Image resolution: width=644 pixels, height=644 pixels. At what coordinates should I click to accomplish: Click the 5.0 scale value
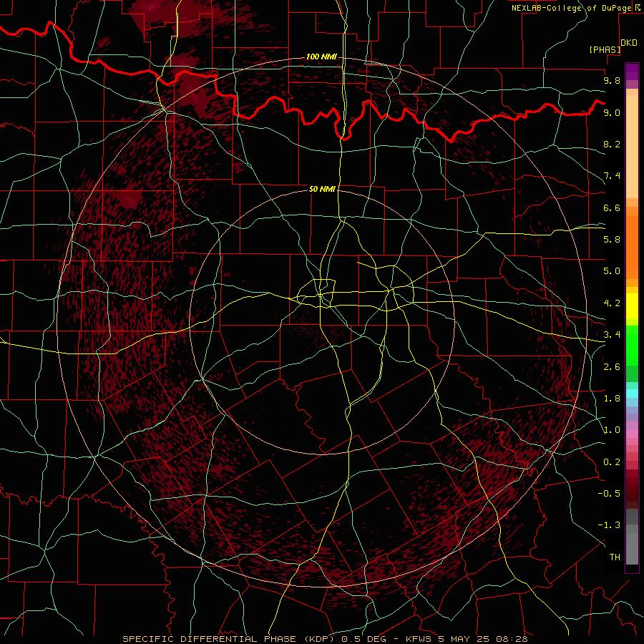tap(612, 271)
